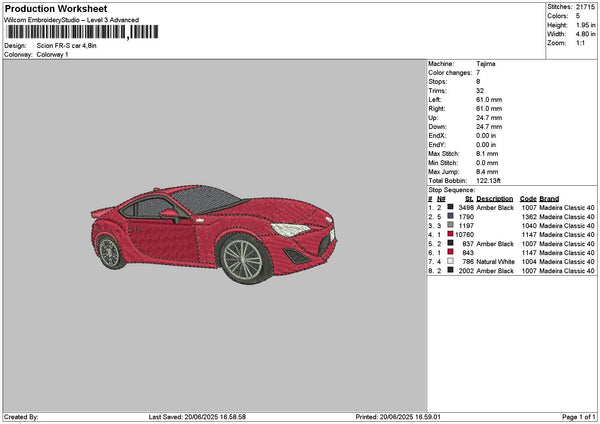Click 'Wilcom EmbroideryStudio – Level 3 Advanced' text
Viewport: 600px width, 424px height.
[x=72, y=20]
